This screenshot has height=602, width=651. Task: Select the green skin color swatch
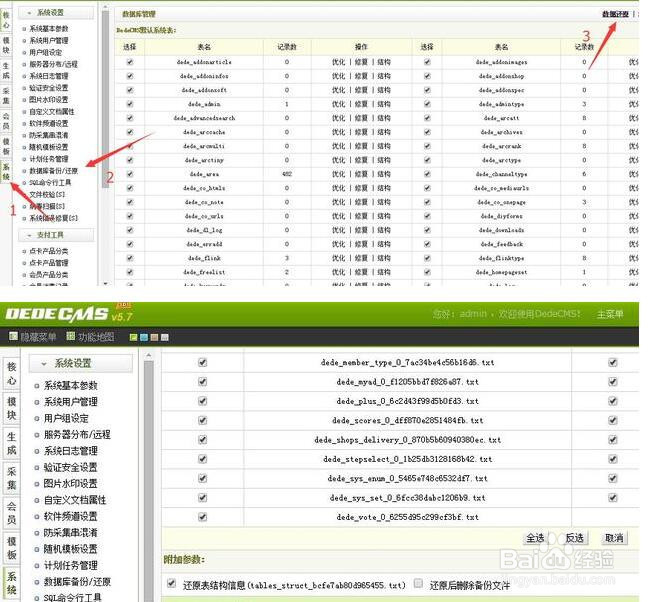click(133, 338)
